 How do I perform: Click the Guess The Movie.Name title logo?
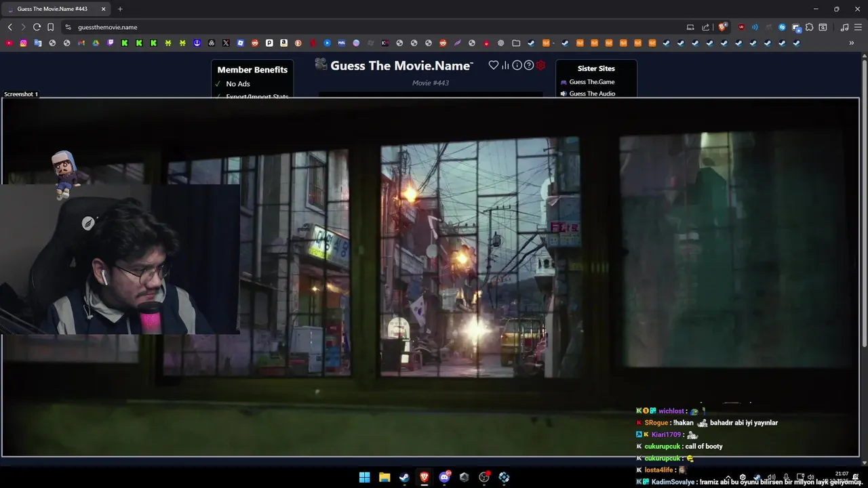(394, 65)
